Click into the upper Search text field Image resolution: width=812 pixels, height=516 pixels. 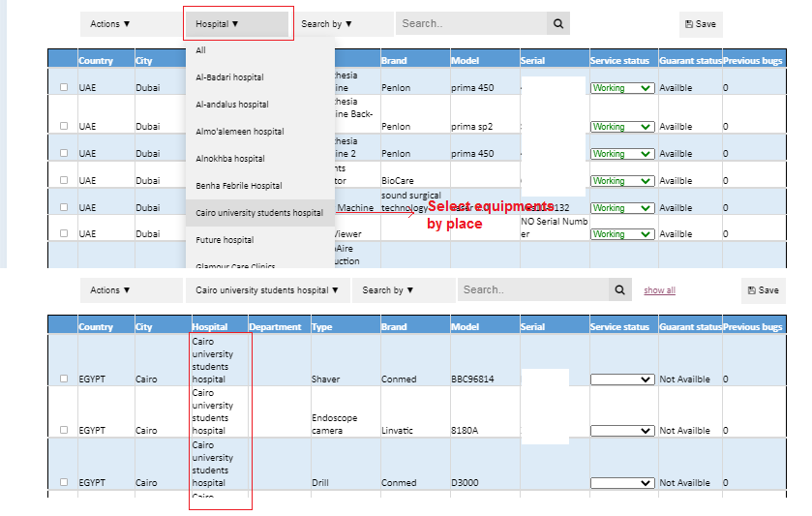(471, 23)
